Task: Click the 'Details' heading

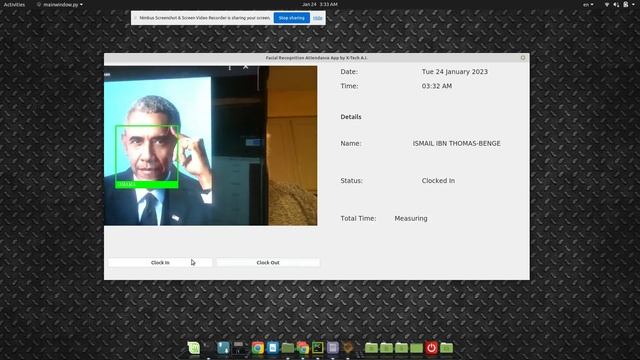Action: 351,117
